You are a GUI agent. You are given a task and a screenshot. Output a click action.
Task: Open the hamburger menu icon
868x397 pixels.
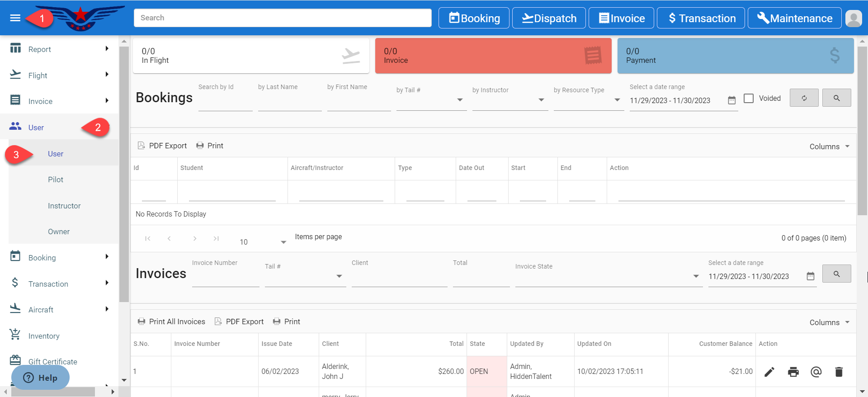click(x=15, y=18)
